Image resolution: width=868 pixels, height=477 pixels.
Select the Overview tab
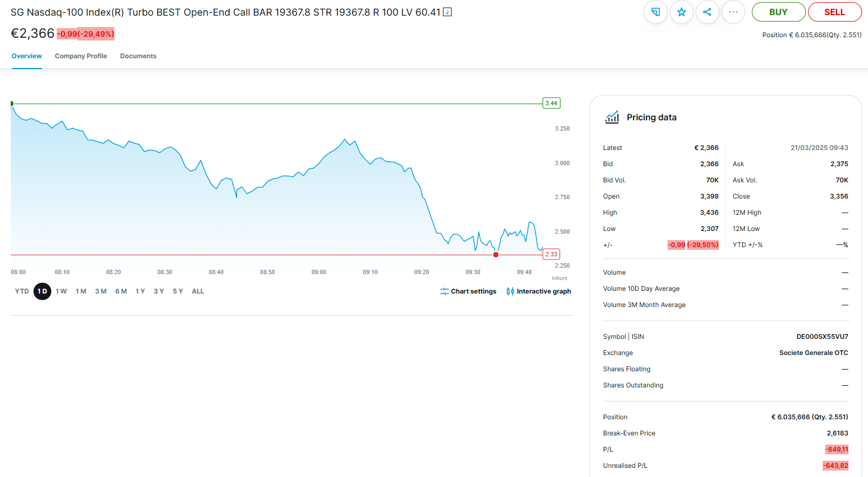pos(26,56)
